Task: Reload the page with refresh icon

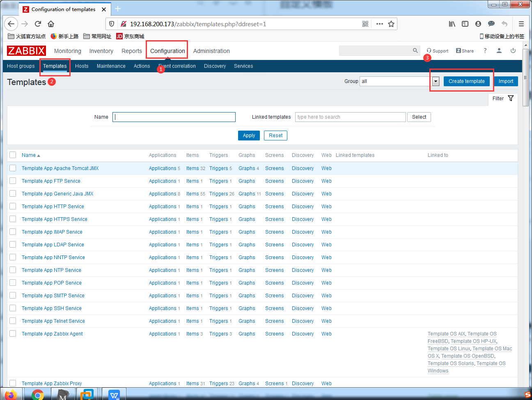Action: (38, 24)
